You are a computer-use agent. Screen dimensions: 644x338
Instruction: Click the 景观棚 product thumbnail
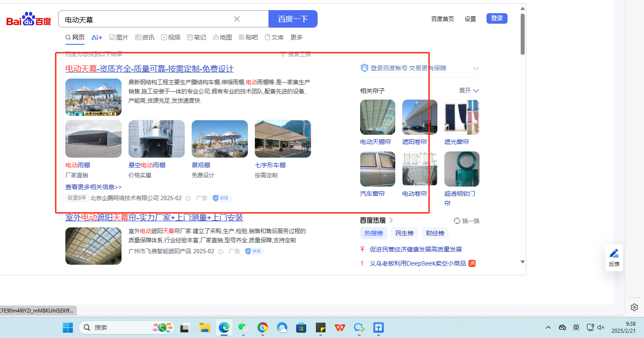pyautogui.click(x=220, y=139)
